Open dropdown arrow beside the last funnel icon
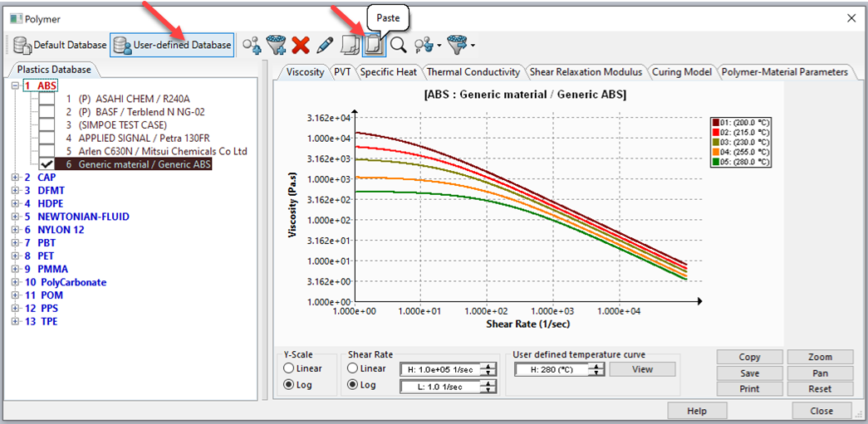 473,46
